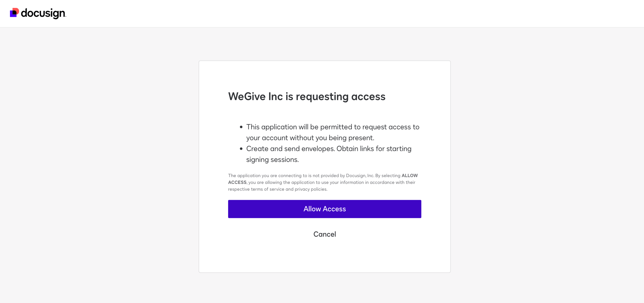Click inside the purple Allow Access area
644x303 pixels.
tap(324, 209)
